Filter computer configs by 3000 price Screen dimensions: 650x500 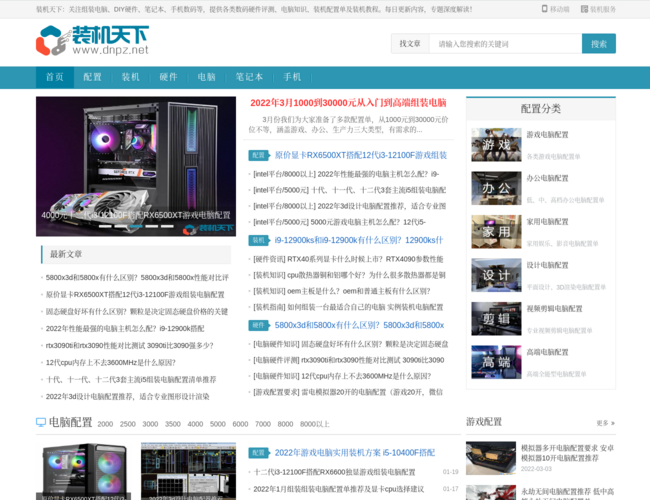pos(150,424)
